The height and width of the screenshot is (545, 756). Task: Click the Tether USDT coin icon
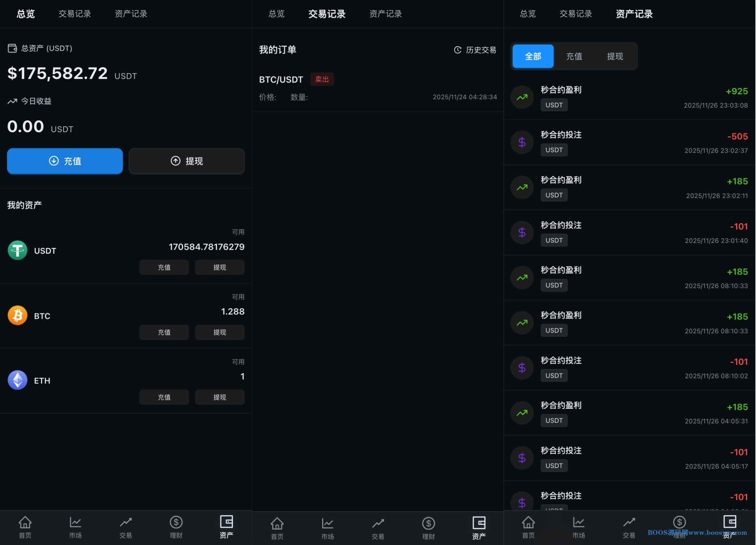coord(17,250)
